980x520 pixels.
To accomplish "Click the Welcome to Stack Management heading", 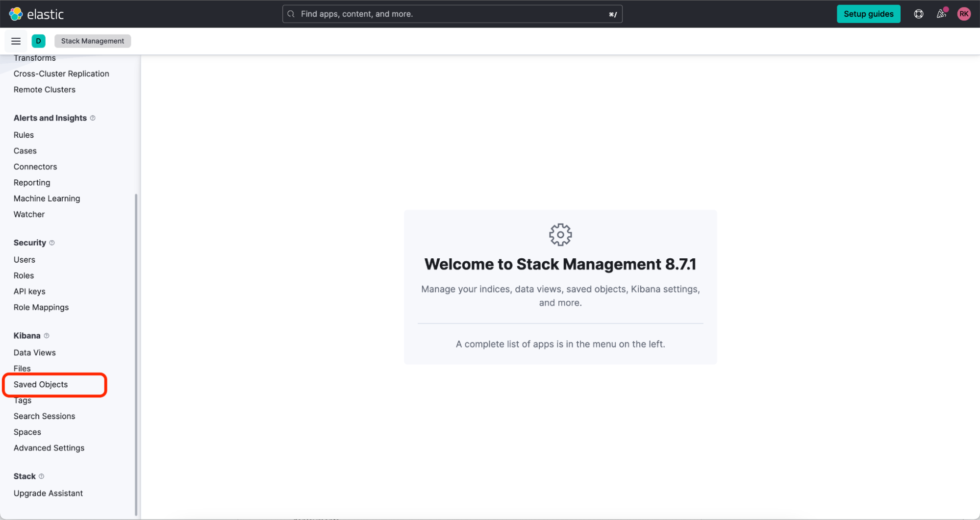I will [560, 264].
